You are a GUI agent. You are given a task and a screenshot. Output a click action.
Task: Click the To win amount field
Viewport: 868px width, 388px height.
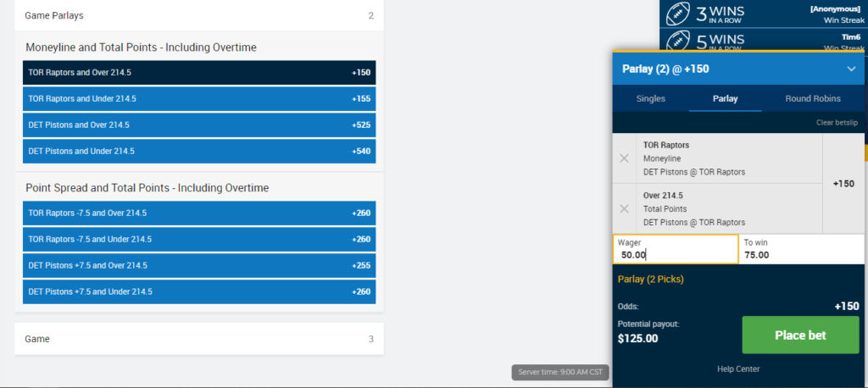coord(802,249)
